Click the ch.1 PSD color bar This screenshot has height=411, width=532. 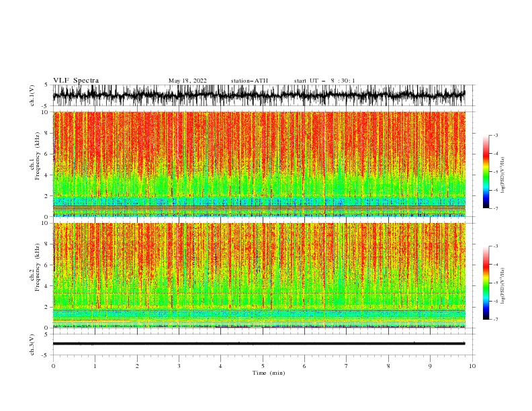pos(486,172)
